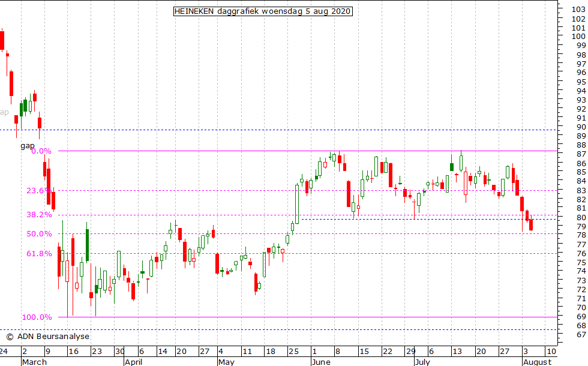588x366 pixels.
Task: Select the "0.0%" Fibonacci level label
Action: [x=41, y=151]
